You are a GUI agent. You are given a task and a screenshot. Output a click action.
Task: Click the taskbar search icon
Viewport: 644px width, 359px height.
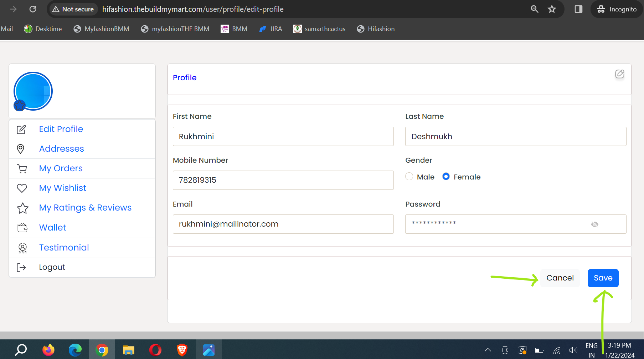[21, 350]
